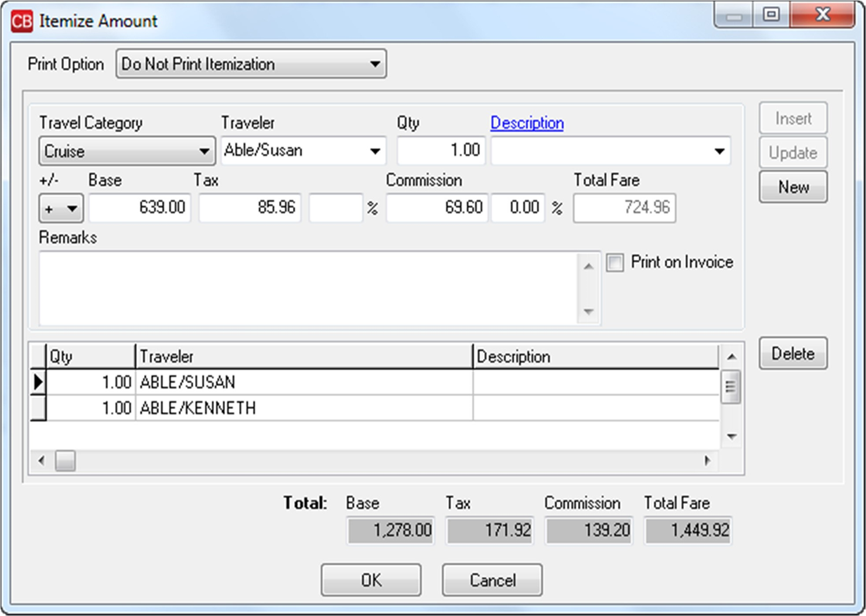Screen dimensions: 866x616
Task: Click the row selector box for ABLE/KENNETH
Action: click(x=38, y=408)
